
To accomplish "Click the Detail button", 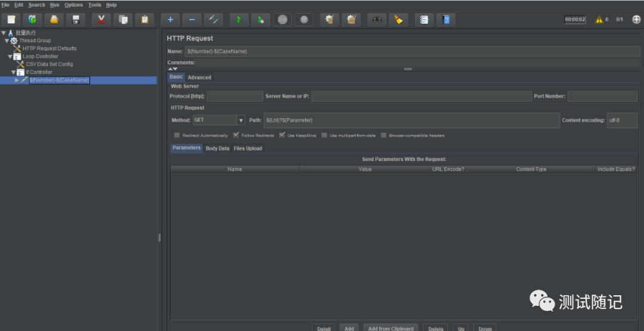I will [x=324, y=328].
